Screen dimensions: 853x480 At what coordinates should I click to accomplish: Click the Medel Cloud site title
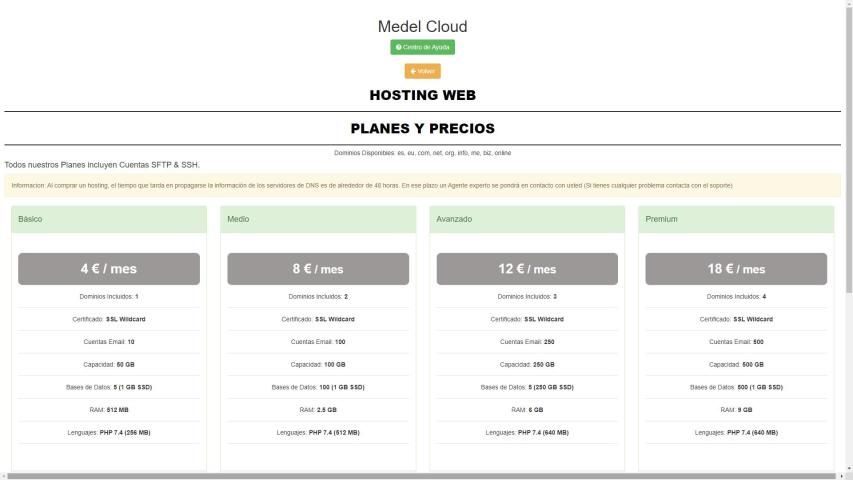click(x=422, y=27)
